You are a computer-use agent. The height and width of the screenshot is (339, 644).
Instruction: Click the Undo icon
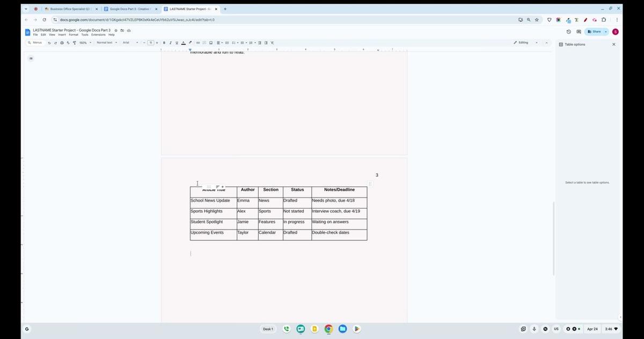click(49, 42)
